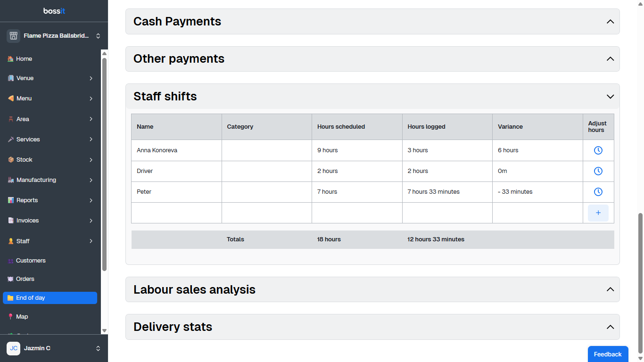Screen dimensions: 644x362
Task: Expand the Other payments section
Action: pos(610,59)
